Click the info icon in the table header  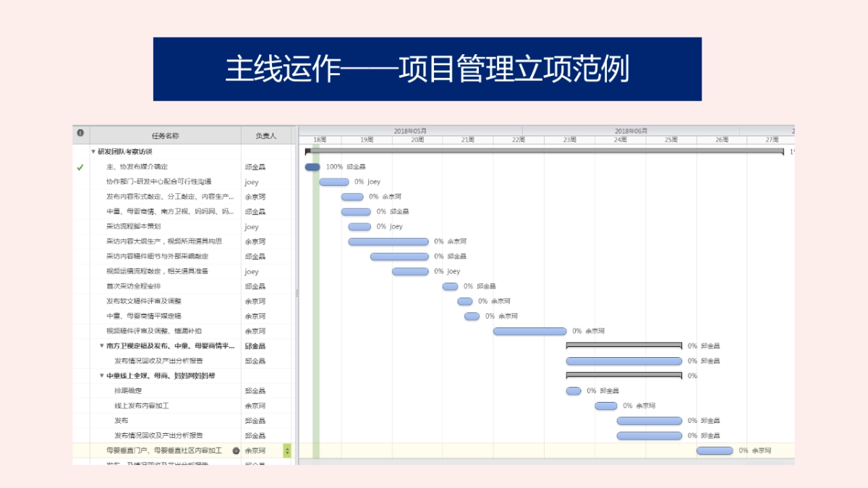click(80, 134)
